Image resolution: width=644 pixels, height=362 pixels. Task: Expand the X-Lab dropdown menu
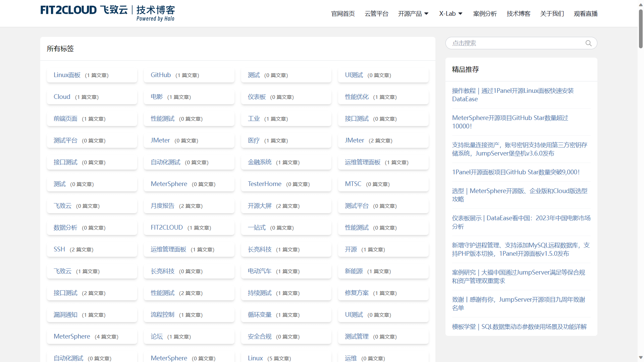point(451,14)
